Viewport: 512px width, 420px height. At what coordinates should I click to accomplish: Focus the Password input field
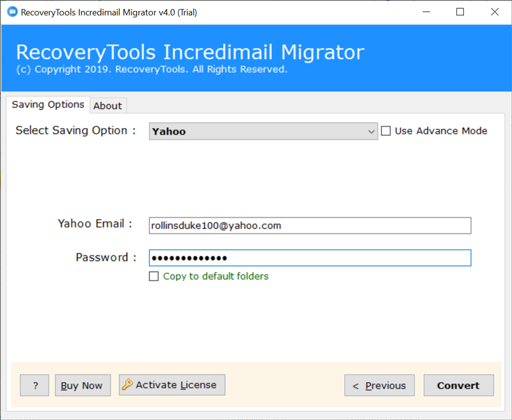click(x=310, y=258)
